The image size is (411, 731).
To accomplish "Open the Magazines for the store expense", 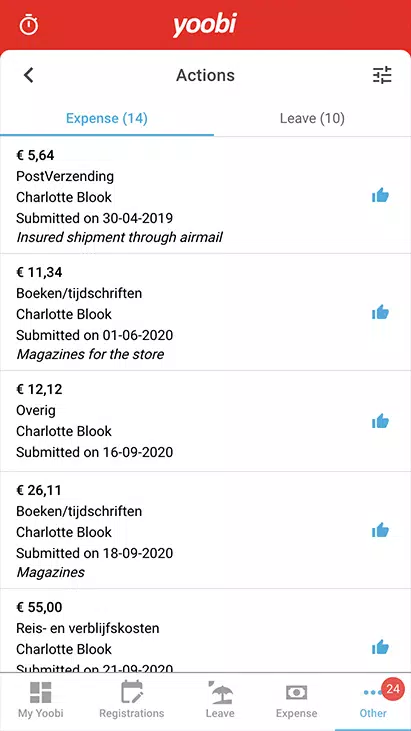I will click(206, 312).
